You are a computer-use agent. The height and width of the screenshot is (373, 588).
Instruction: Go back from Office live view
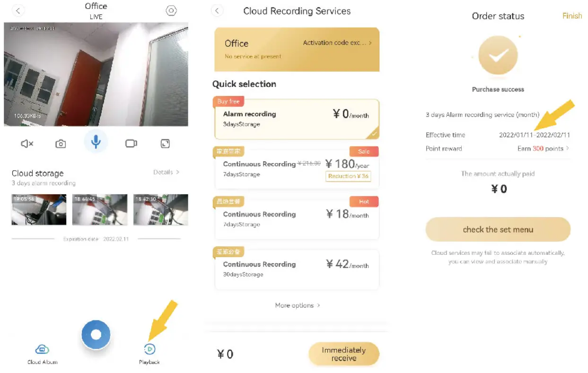point(19,11)
